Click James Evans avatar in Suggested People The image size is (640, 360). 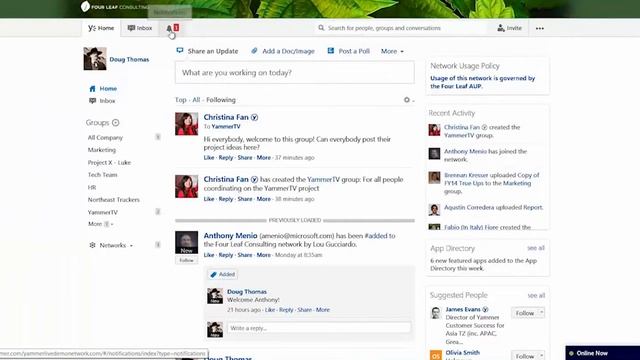[x=436, y=313]
